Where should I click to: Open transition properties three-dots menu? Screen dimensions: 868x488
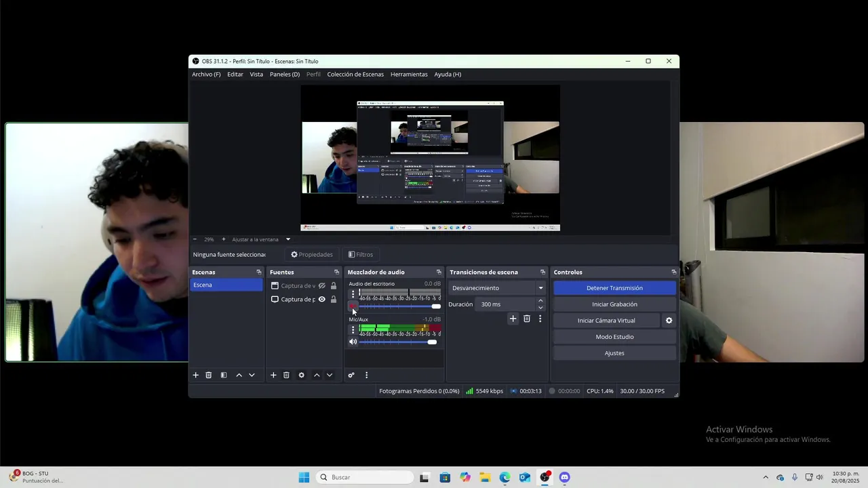tap(540, 319)
